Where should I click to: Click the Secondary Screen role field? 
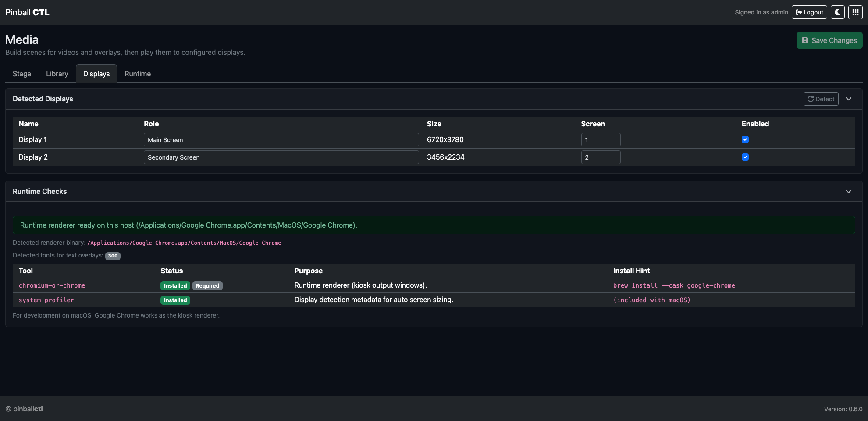tap(281, 157)
